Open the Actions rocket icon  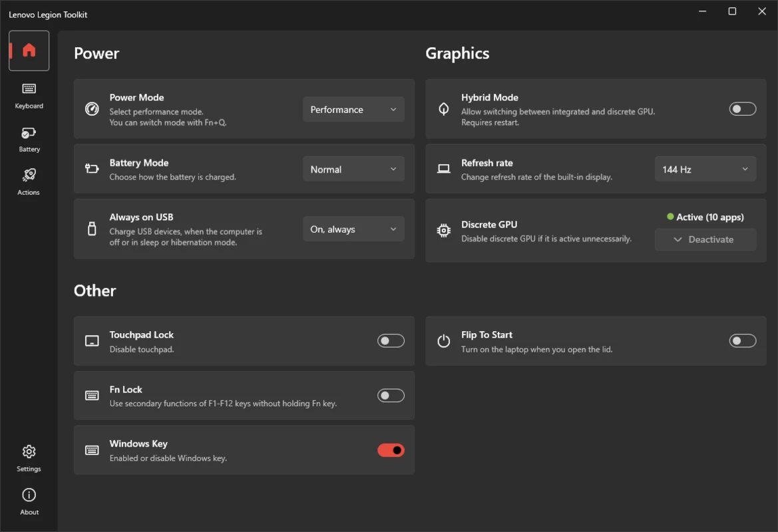(29, 175)
